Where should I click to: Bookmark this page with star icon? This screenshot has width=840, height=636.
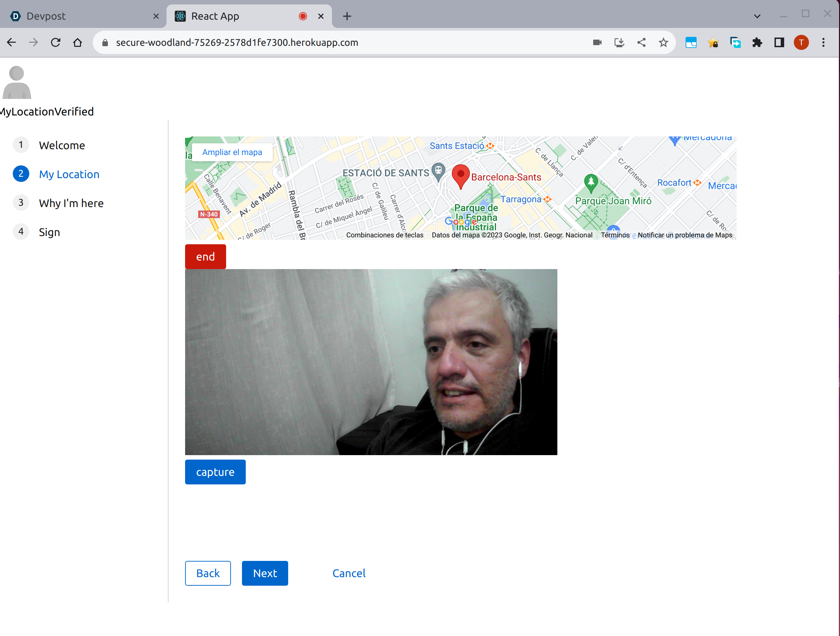pyautogui.click(x=663, y=42)
